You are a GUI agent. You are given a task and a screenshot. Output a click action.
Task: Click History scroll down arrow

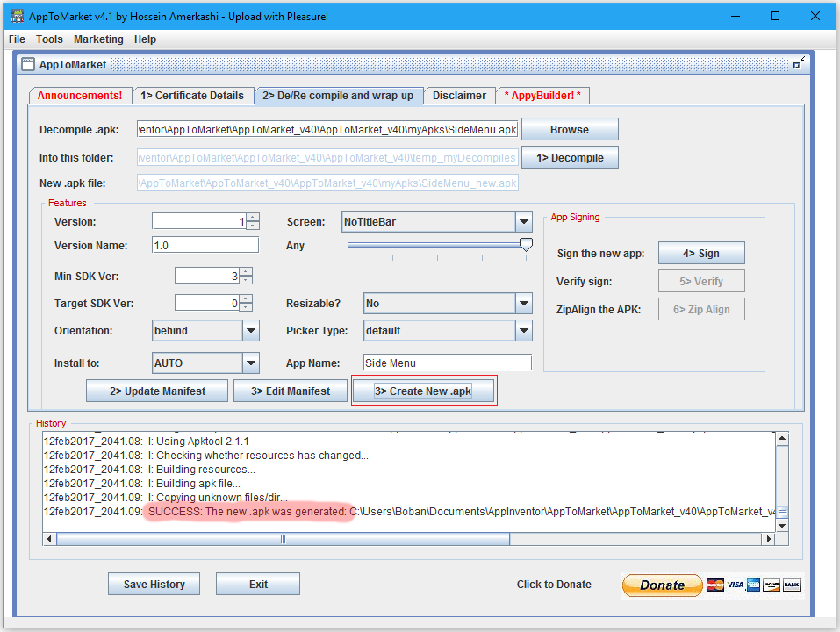[782, 526]
